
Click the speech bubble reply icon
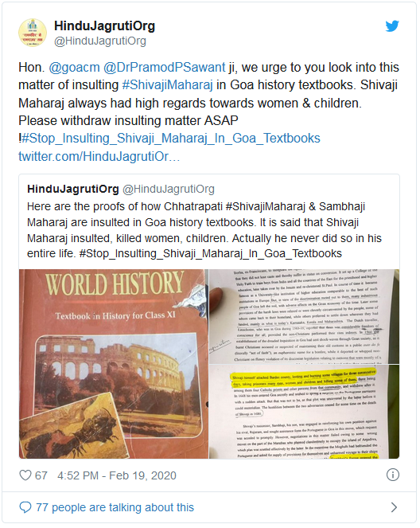[25, 507]
